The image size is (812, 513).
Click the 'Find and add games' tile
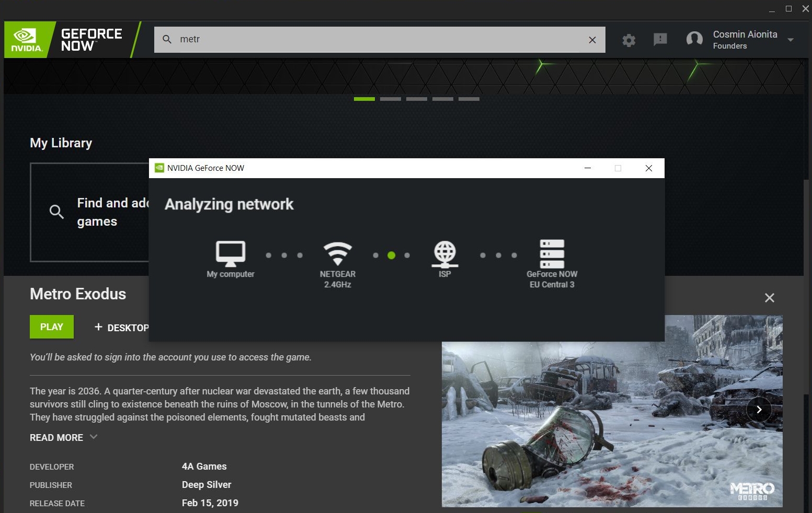[x=90, y=212]
